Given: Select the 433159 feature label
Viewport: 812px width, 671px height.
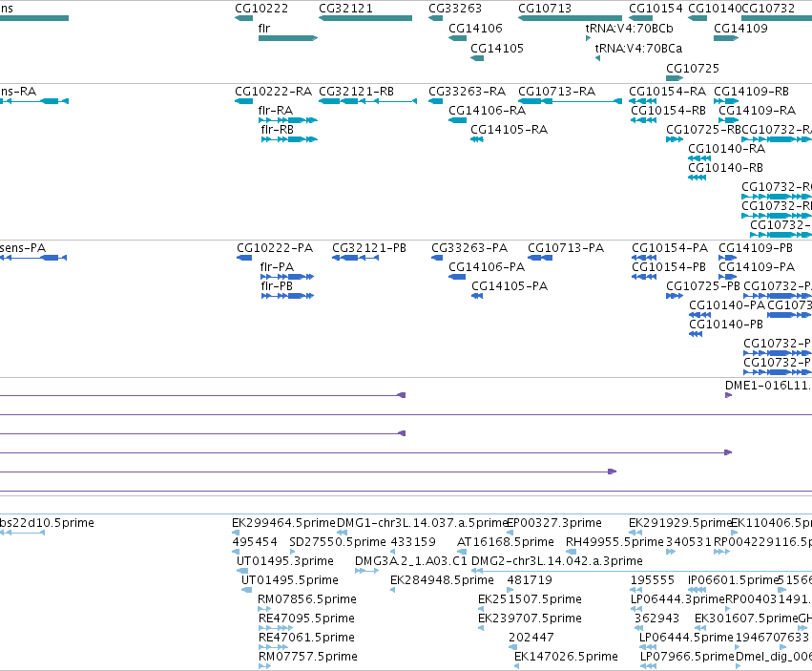Looking at the screenshot, I should (x=413, y=542).
